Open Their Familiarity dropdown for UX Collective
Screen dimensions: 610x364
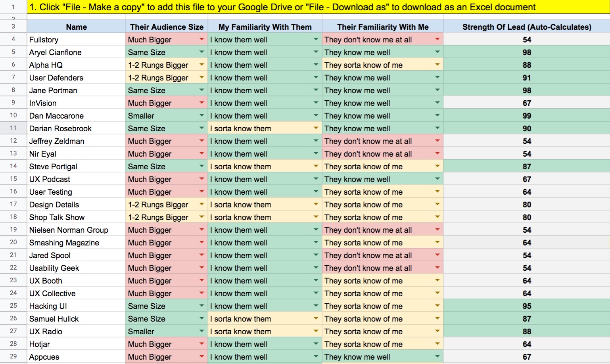[x=437, y=293]
